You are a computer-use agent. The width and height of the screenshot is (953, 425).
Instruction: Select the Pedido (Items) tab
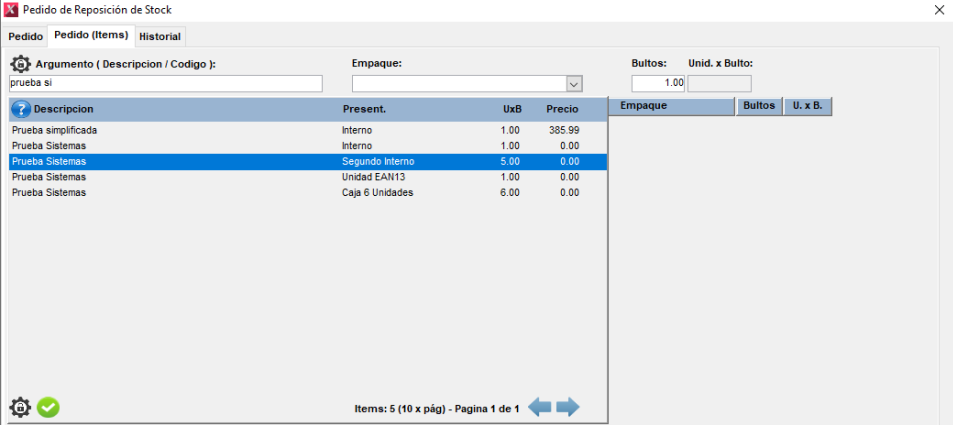pyautogui.click(x=91, y=35)
